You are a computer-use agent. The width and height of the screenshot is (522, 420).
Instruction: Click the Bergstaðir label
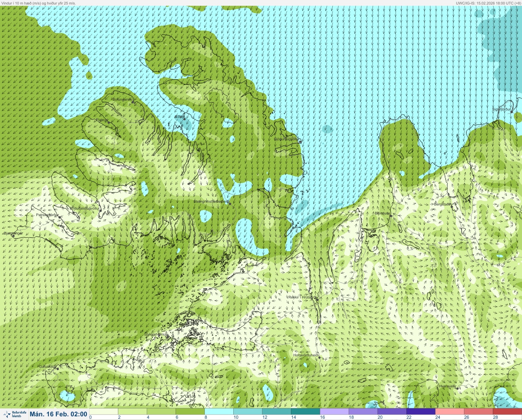[442, 204]
